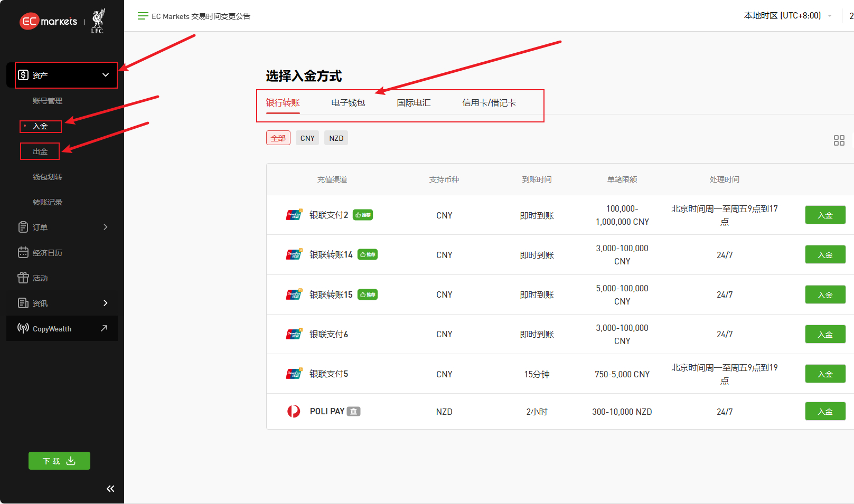Click the bank icon next to POLI PAY
Viewport: 854px width, 504px height.
pyautogui.click(x=354, y=411)
